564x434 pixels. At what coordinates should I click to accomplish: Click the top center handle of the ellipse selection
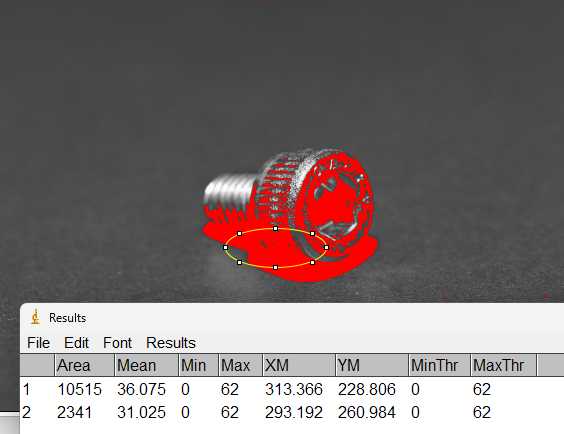(x=276, y=228)
